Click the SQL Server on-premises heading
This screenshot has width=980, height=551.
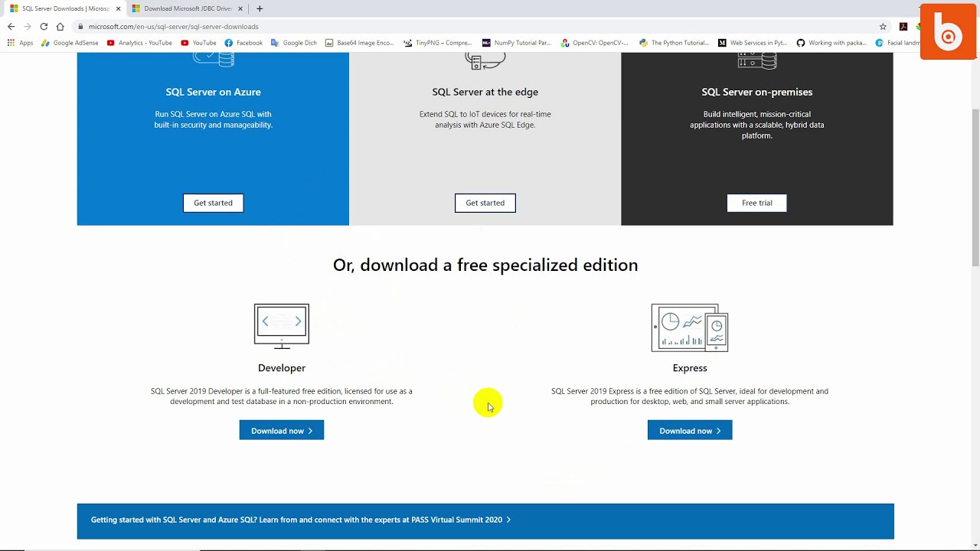(756, 92)
